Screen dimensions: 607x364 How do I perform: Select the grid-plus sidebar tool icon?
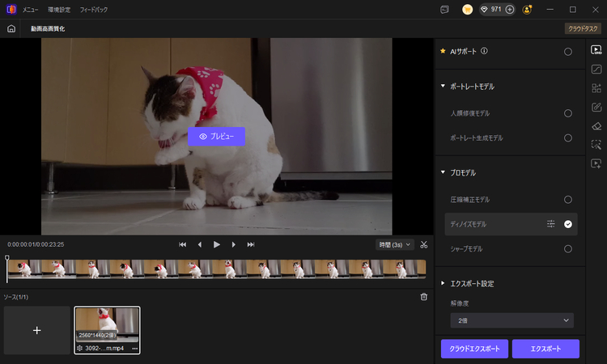pos(596,88)
